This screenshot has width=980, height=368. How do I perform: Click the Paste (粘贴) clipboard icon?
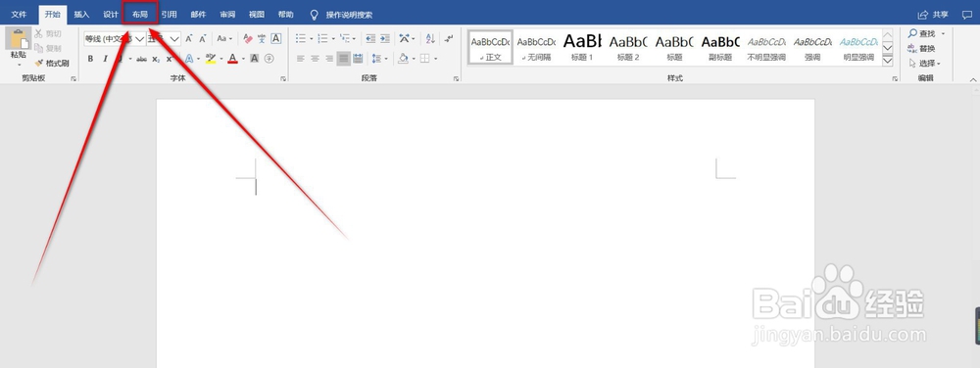point(18,39)
